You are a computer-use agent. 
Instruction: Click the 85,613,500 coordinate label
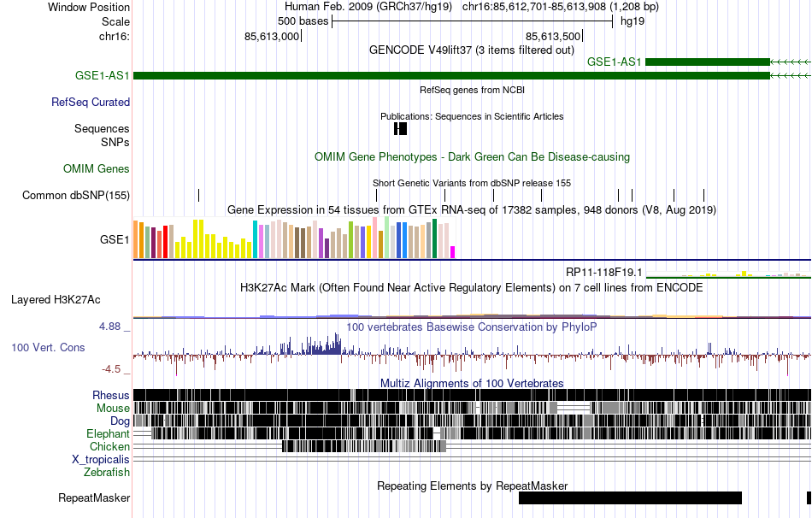click(553, 37)
